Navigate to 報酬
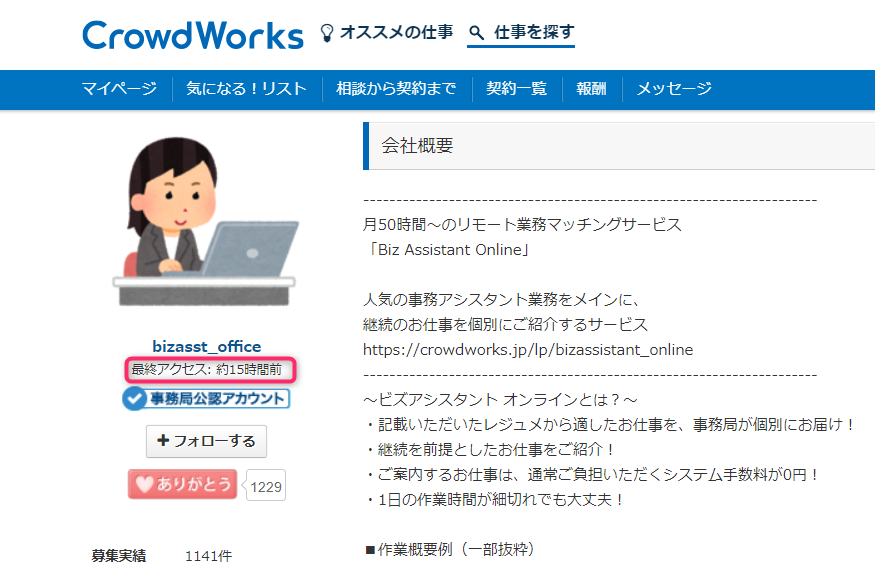 (x=591, y=89)
